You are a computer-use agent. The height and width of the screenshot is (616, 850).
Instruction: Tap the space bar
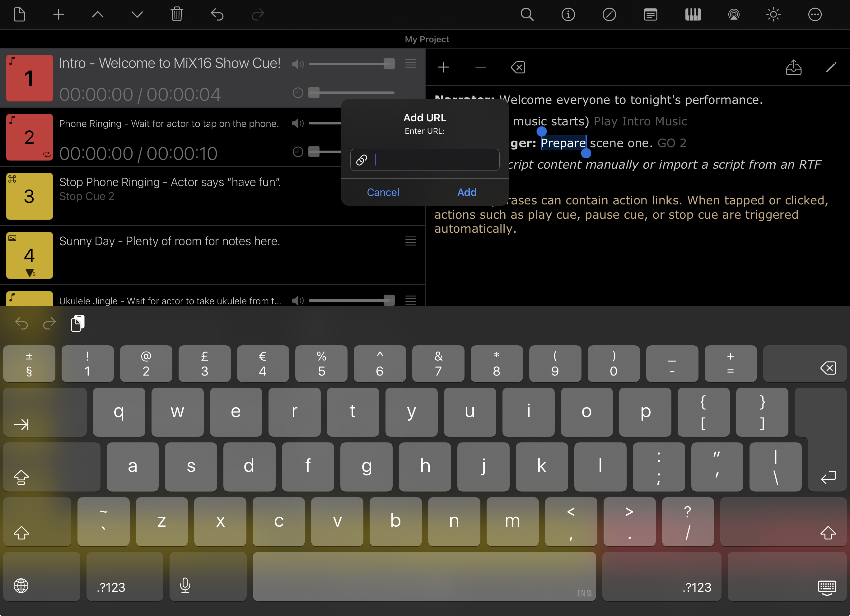point(424,576)
